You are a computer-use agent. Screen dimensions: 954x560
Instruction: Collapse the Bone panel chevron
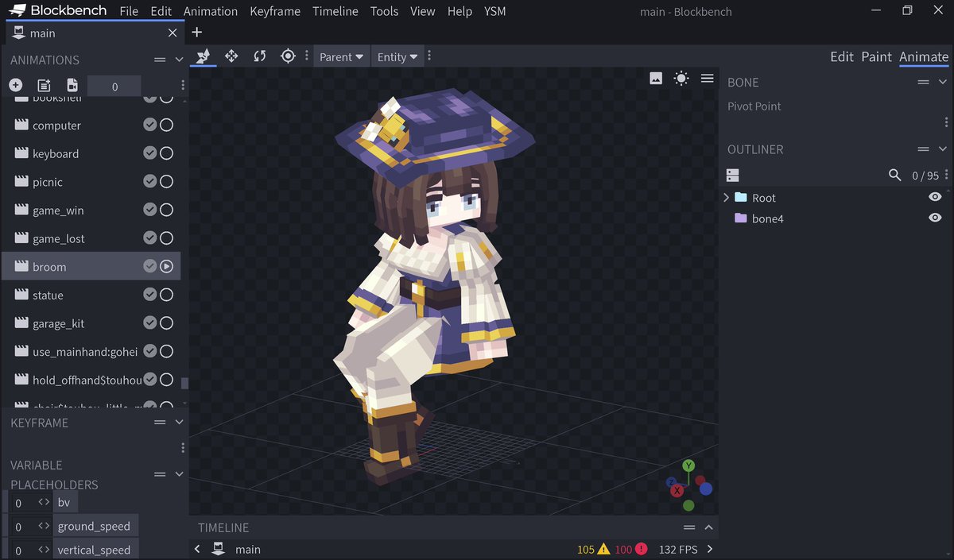pos(943,82)
